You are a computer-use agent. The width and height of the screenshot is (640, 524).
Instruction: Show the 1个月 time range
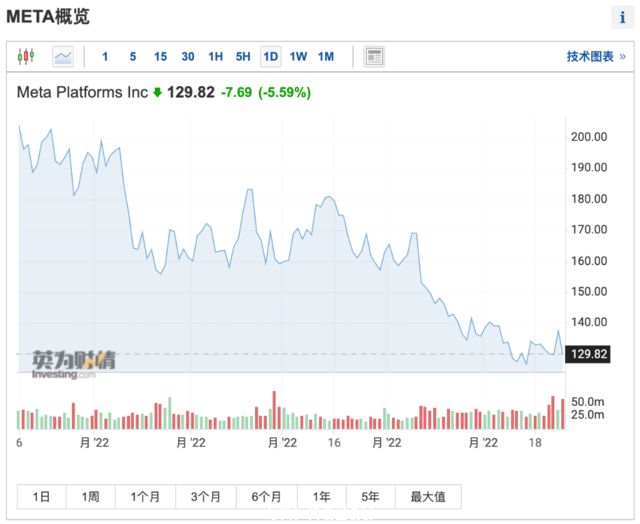[145, 497]
